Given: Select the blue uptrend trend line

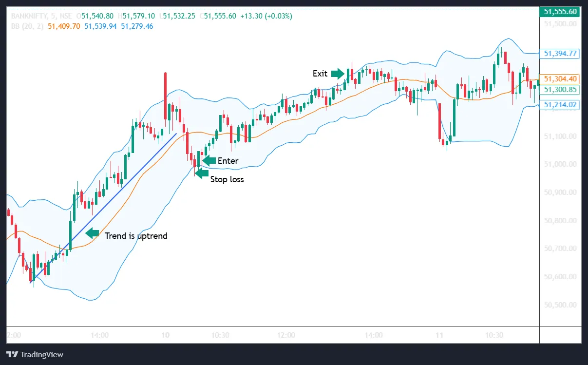Looking at the screenshot, I should 103,208.
